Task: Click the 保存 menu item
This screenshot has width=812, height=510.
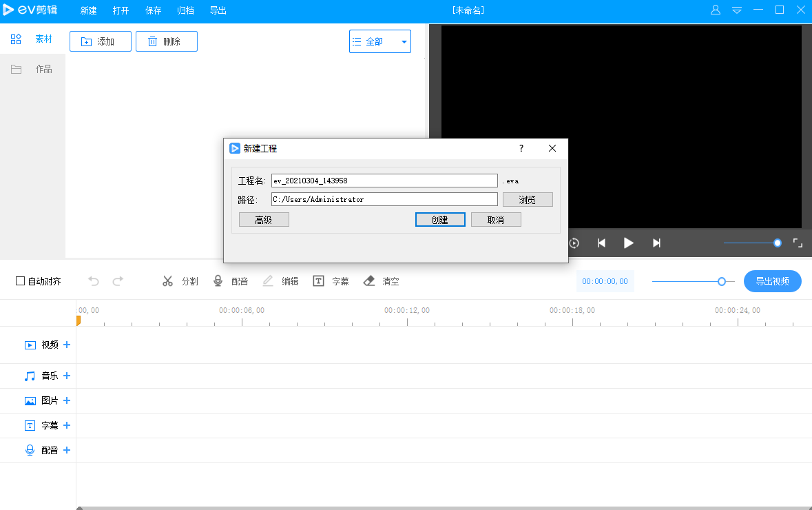Action: pos(154,10)
